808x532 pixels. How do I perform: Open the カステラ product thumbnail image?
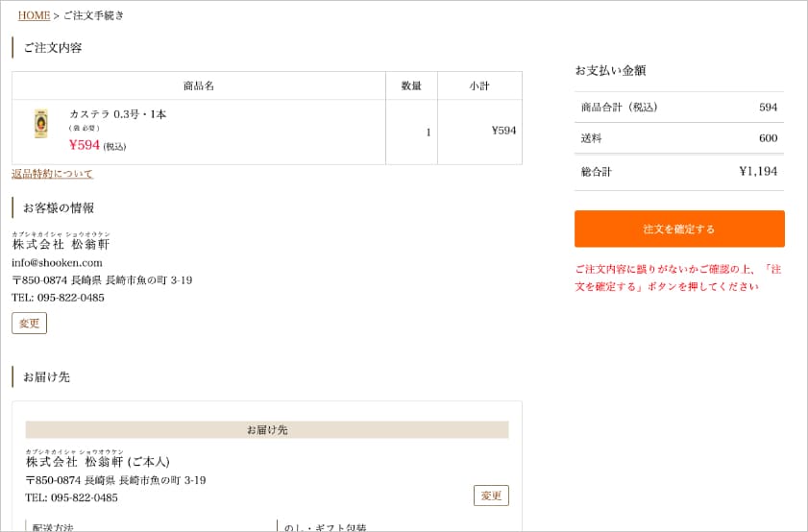pos(40,124)
